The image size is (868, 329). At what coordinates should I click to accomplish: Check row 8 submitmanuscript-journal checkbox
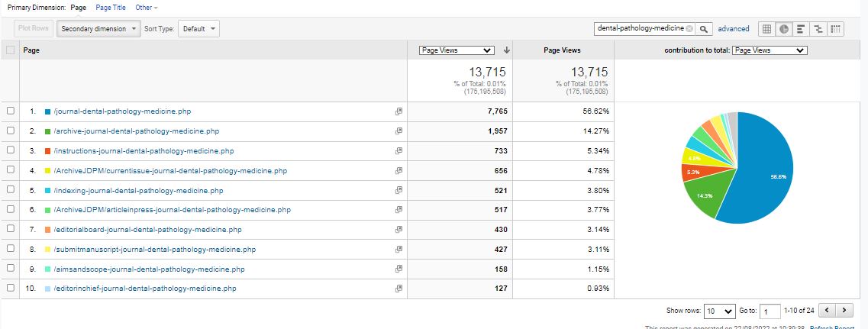point(10,249)
